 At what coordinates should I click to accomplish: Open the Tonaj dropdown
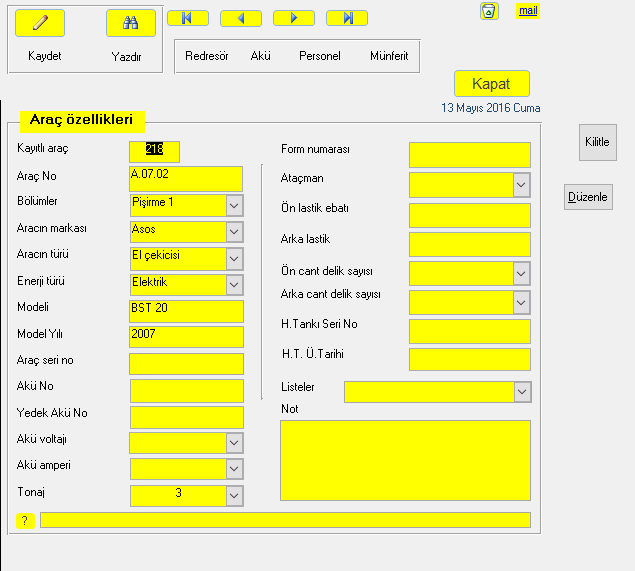pos(234,495)
